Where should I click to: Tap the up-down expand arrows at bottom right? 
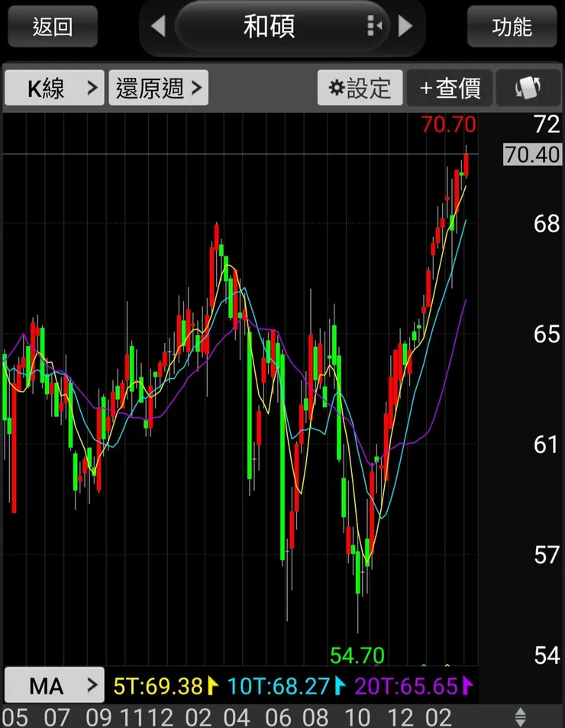(521, 717)
